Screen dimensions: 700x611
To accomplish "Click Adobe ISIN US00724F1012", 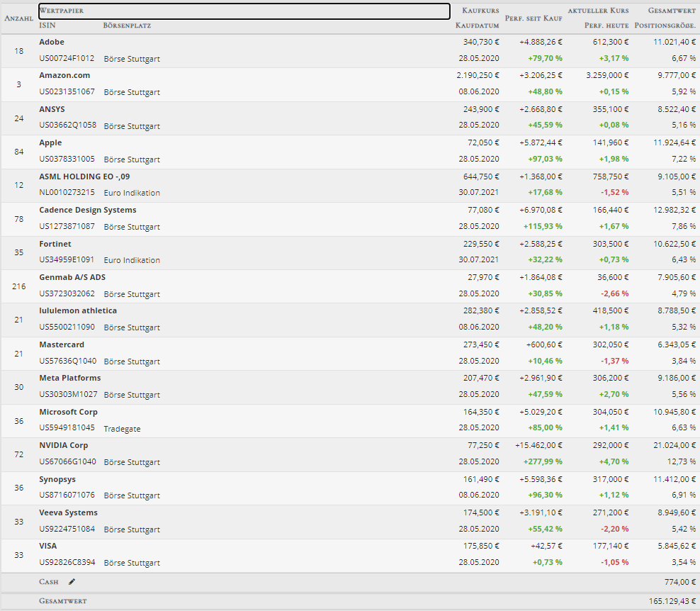I will coord(67,59).
